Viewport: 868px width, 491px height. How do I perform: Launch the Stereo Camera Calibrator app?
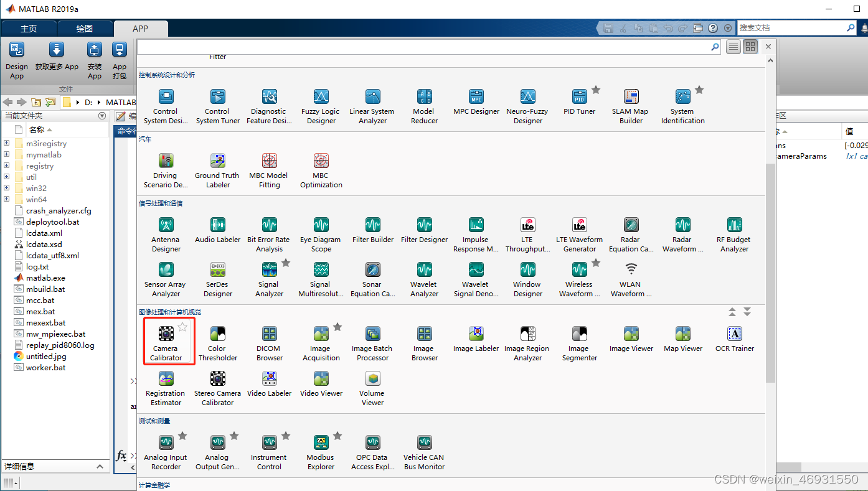tap(218, 388)
